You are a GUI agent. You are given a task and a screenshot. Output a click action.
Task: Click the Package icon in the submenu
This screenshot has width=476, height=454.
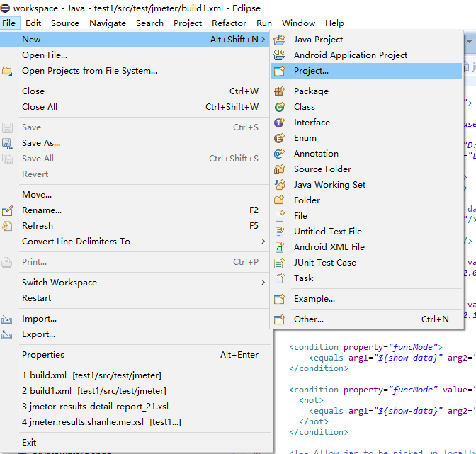point(279,91)
